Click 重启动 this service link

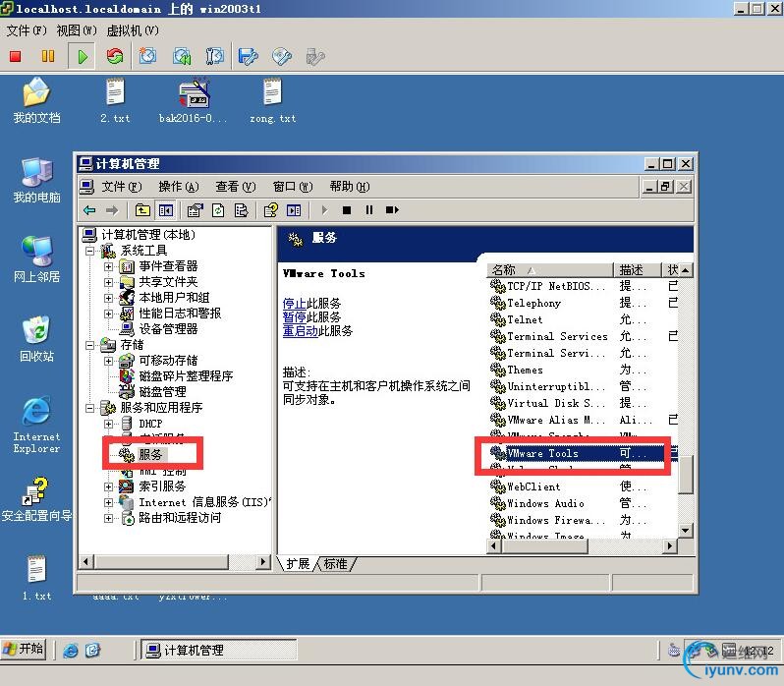point(301,331)
